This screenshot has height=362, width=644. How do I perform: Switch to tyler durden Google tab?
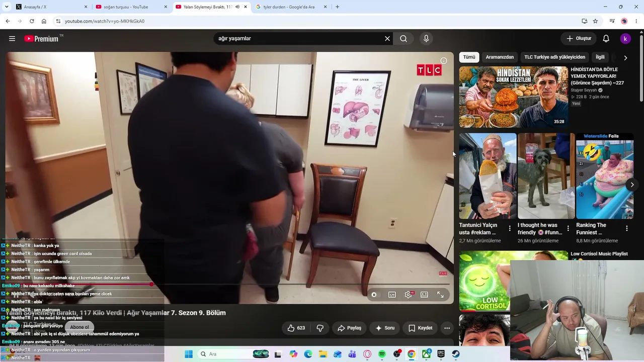click(292, 7)
